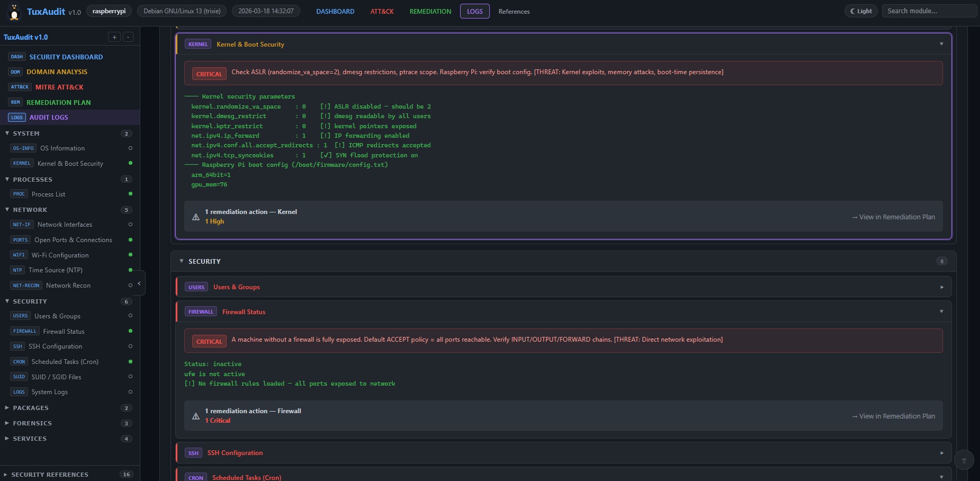Click the PROC process list badge
The height and width of the screenshot is (481, 980).
point(19,194)
